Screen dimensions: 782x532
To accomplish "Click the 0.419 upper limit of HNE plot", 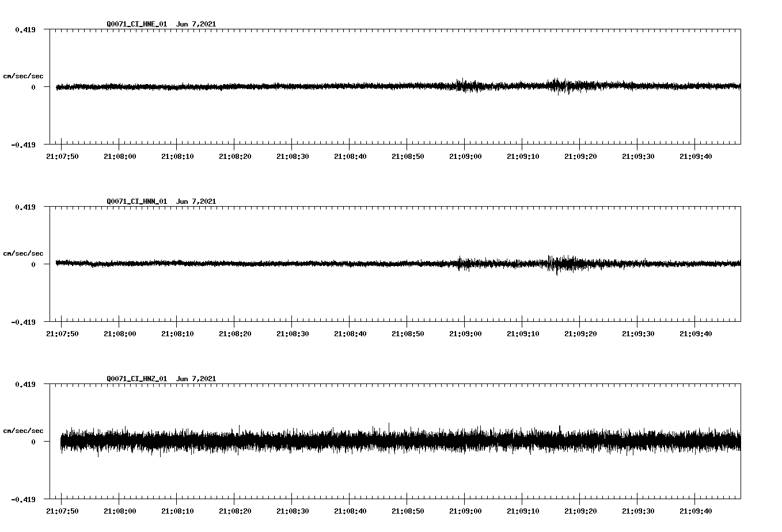I will click(25, 29).
